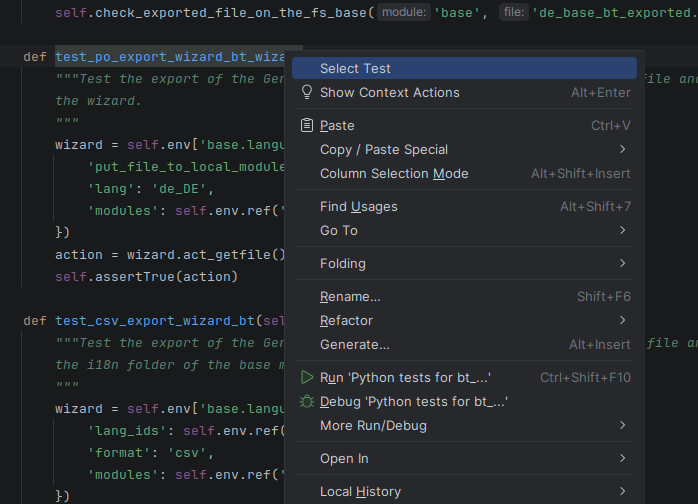
Task: Choose Rename... option
Action: click(x=464, y=297)
